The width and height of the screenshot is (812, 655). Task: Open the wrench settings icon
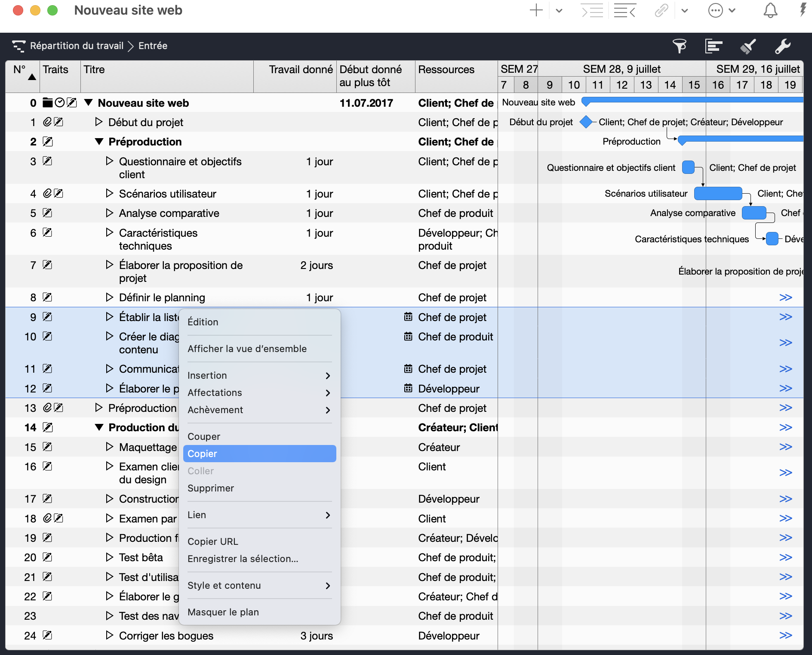[782, 46]
